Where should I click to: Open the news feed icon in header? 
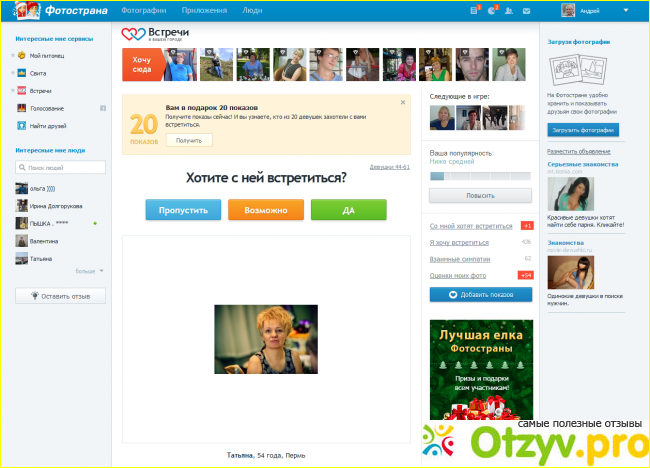point(474,10)
